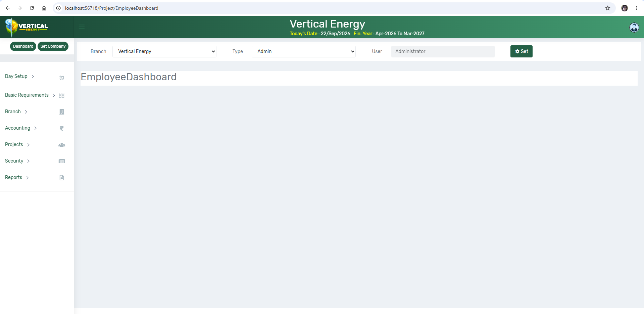644x314 pixels.
Task: Open the Chrome profile avatar
Action: pos(625,8)
